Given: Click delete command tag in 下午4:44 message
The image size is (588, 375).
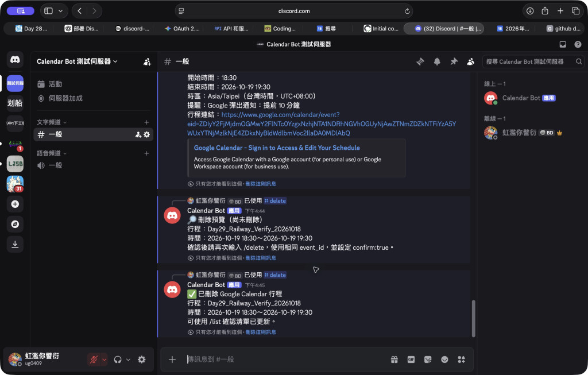Looking at the screenshot, I should pyautogui.click(x=275, y=200).
